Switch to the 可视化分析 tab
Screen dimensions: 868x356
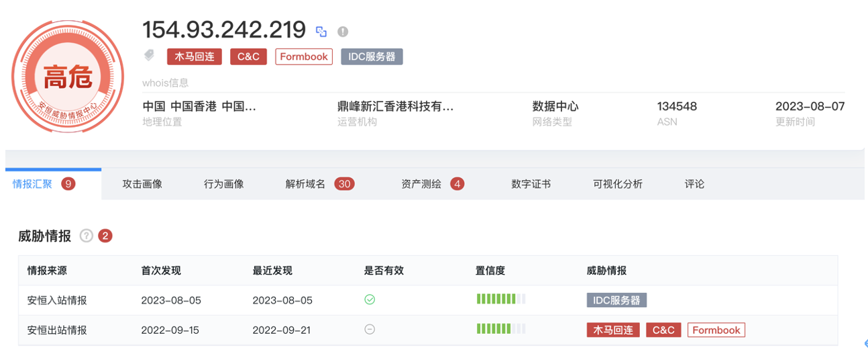[617, 184]
